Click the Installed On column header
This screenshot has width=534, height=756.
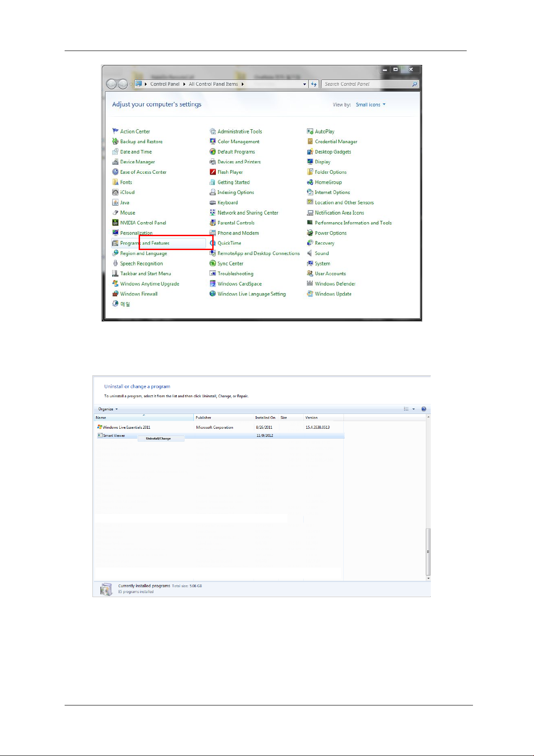click(266, 418)
